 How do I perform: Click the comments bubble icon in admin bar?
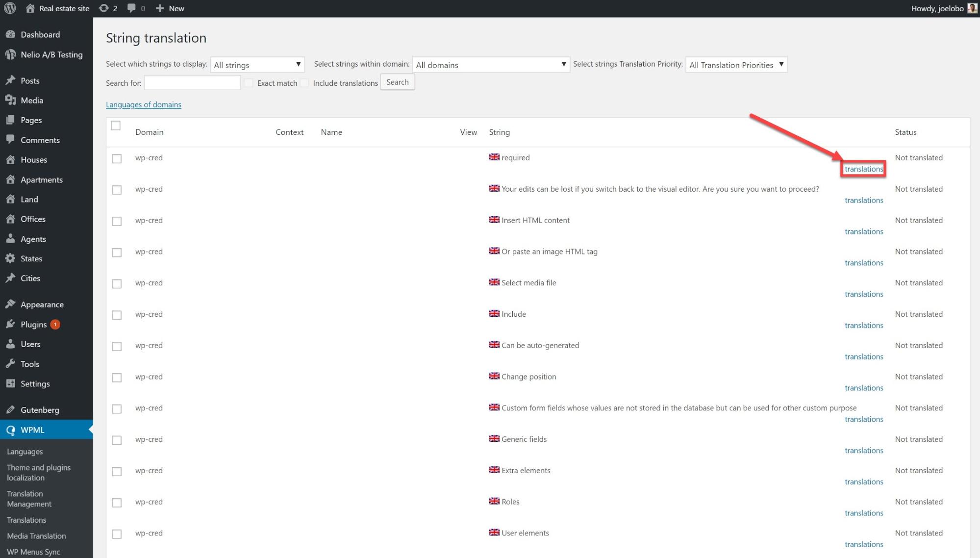tap(131, 8)
